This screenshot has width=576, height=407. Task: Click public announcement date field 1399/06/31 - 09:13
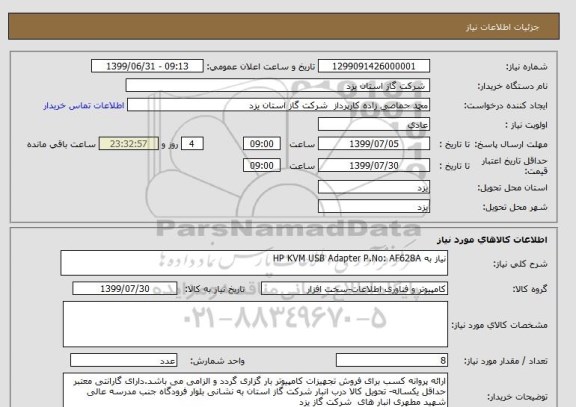(147, 66)
